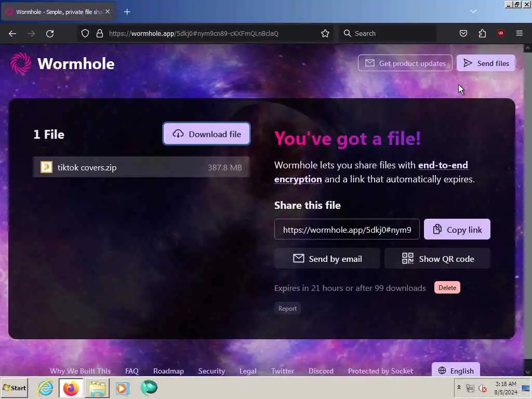Click Get product updates button
This screenshot has height=399, width=532.
(x=405, y=63)
